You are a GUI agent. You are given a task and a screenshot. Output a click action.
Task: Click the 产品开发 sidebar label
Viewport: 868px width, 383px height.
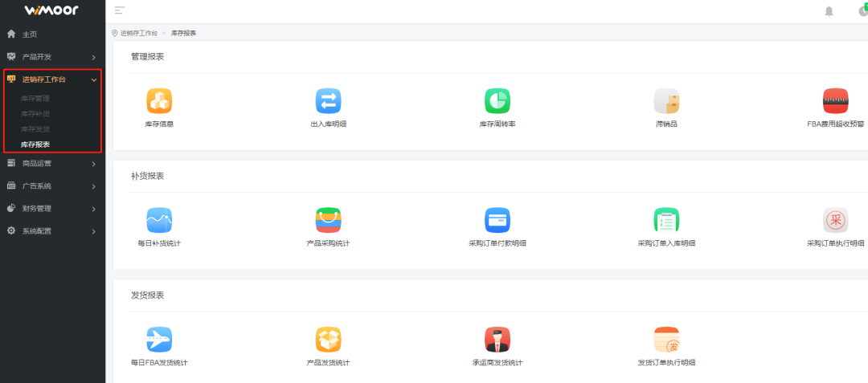point(36,57)
